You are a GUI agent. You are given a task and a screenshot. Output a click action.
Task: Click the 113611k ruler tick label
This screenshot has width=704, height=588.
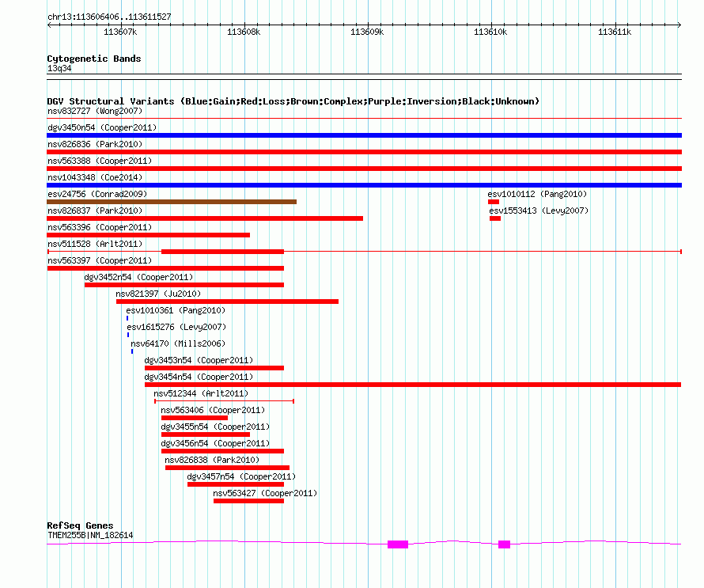(615, 32)
